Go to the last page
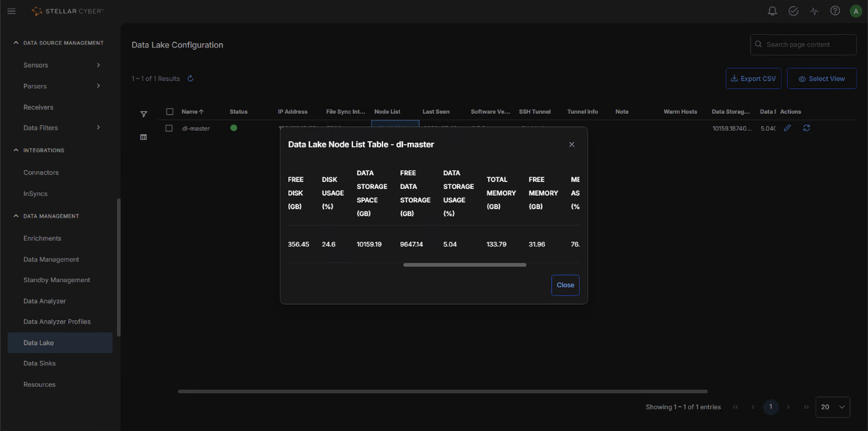Screen dimensions: 868x431 click(x=806, y=407)
